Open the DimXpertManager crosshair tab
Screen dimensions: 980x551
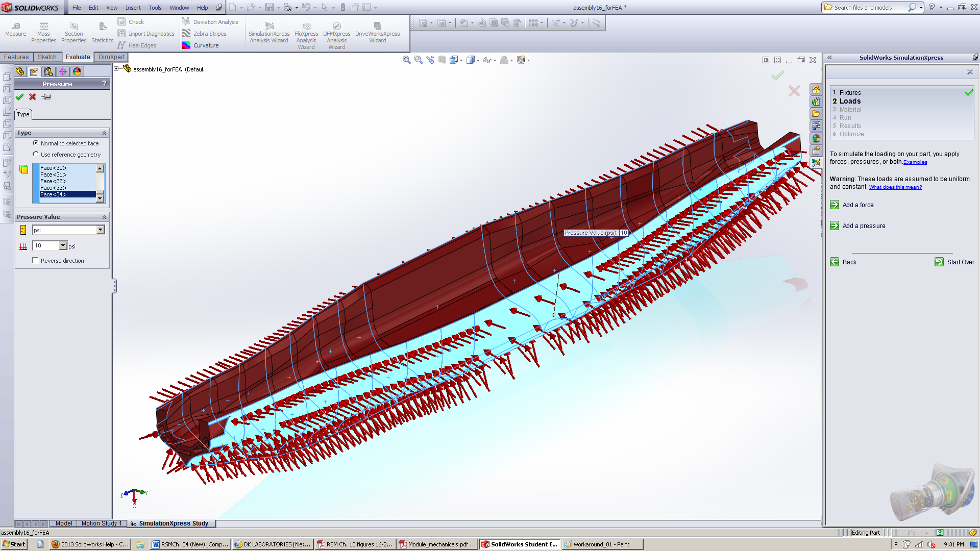coord(63,71)
